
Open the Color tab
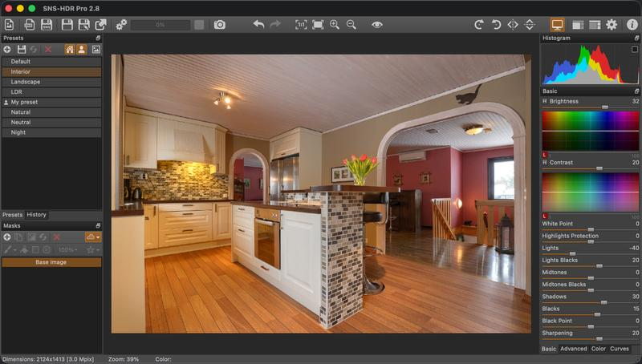[598, 349]
